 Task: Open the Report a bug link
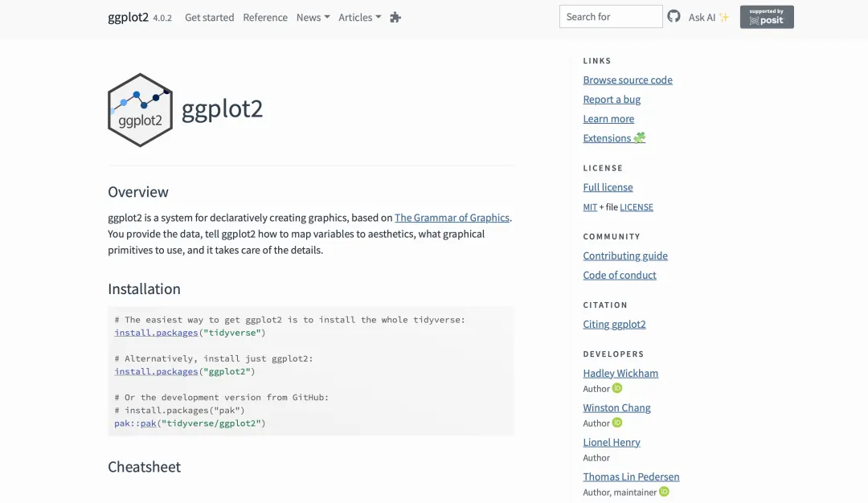point(612,100)
